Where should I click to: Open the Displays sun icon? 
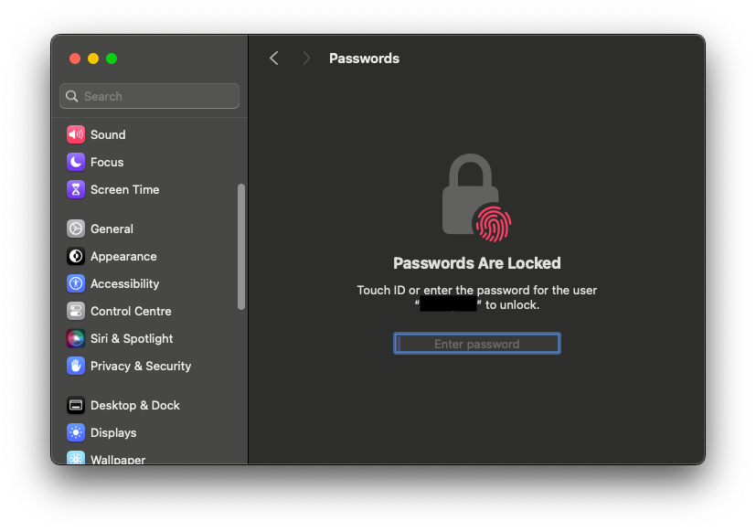pos(76,432)
